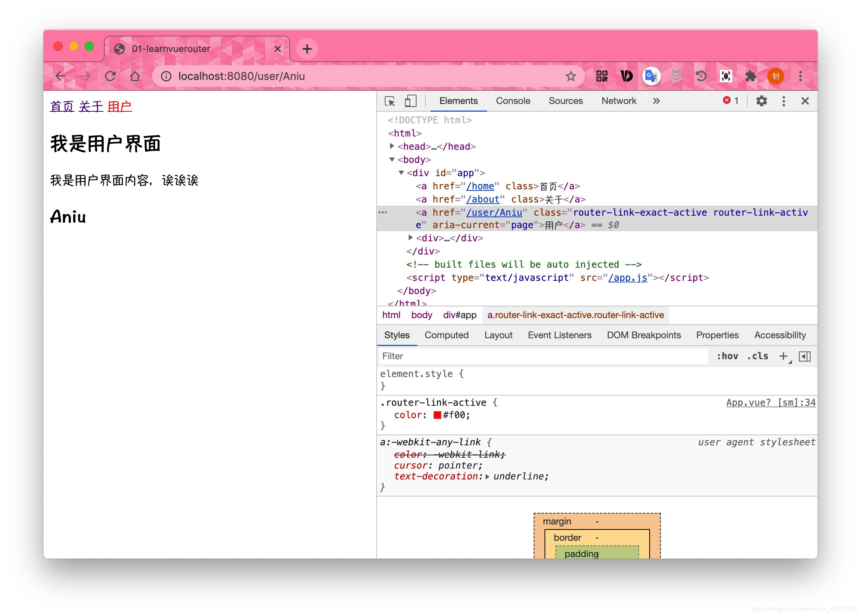Open the DOM Breakpoints tab
The image size is (861, 616).
pyautogui.click(x=644, y=335)
